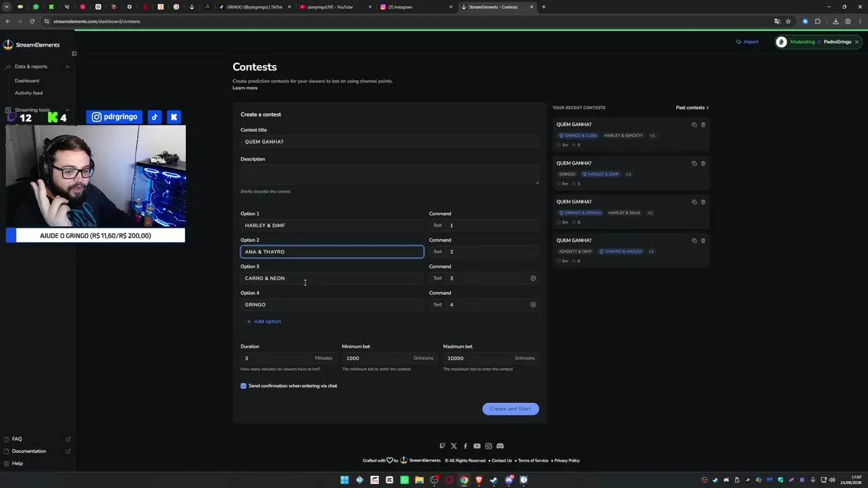Focus the Description text area
This screenshot has height=488, width=868.
[x=389, y=174]
